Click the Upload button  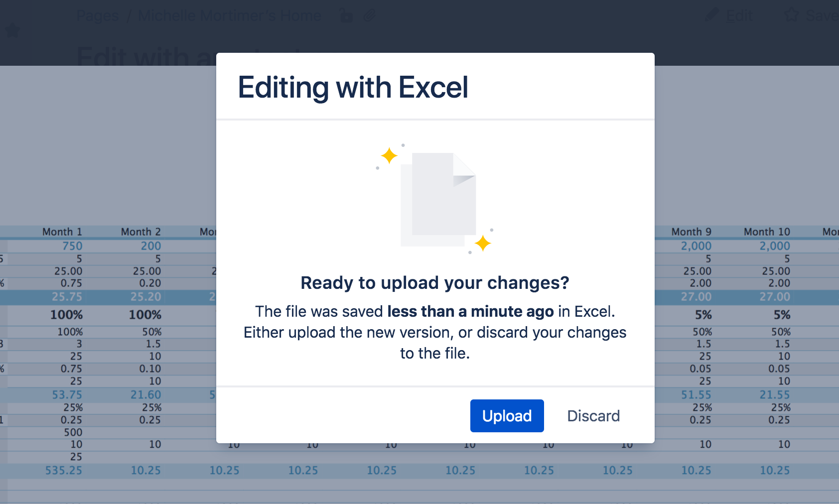point(507,416)
